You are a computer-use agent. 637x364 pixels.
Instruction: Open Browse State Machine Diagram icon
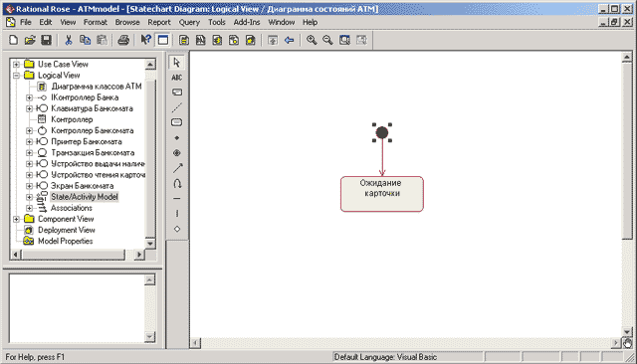tap(234, 40)
